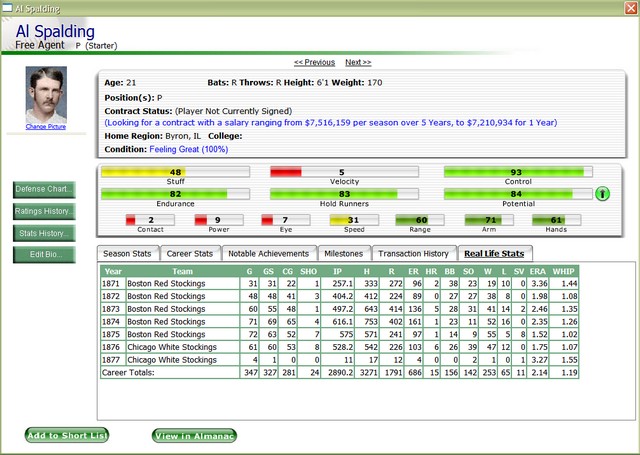Click the Hands rating bar showing 61
This screenshot has height=455, width=640.
pyautogui.click(x=556, y=220)
